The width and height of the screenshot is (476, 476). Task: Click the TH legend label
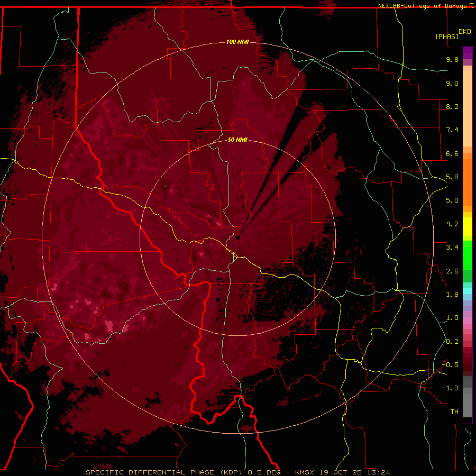(x=454, y=412)
